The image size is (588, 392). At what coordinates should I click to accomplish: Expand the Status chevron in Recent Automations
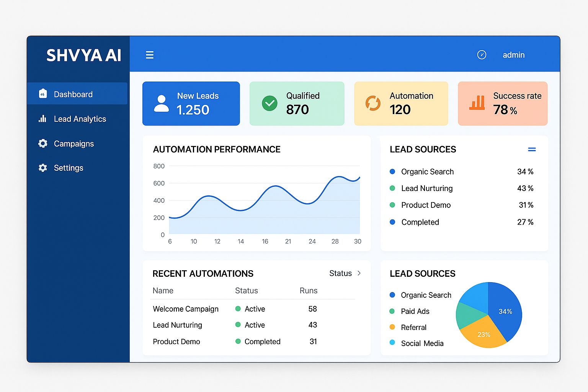click(359, 273)
